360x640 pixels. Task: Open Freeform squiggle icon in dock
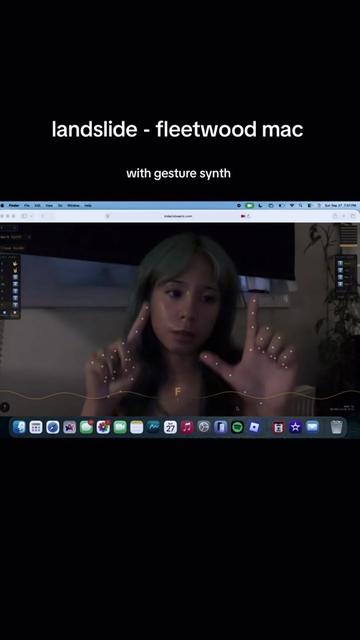pos(153,427)
